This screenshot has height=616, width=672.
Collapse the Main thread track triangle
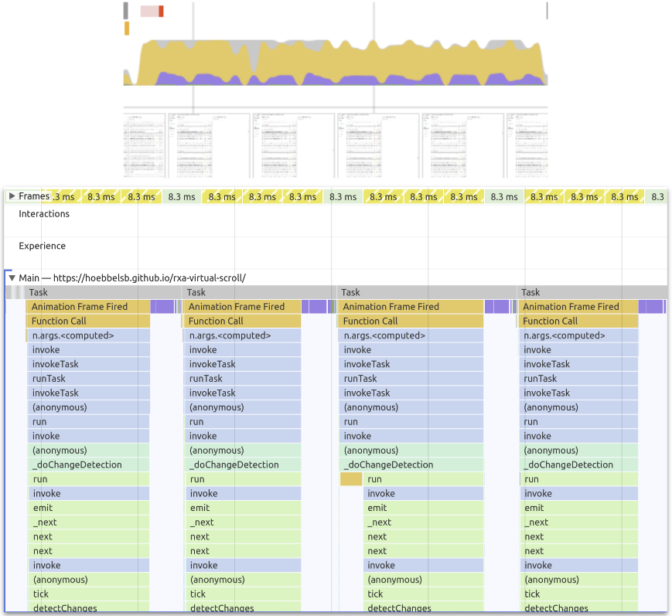12,277
